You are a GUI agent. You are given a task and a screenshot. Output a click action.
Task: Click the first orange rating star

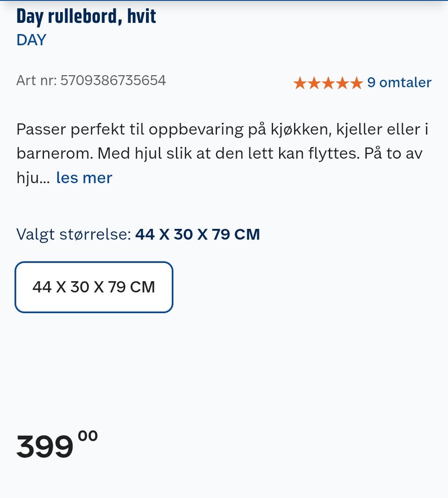300,83
